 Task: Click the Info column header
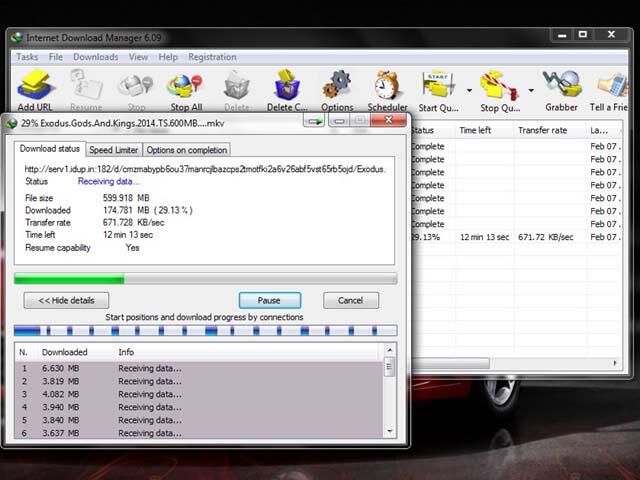click(248, 352)
